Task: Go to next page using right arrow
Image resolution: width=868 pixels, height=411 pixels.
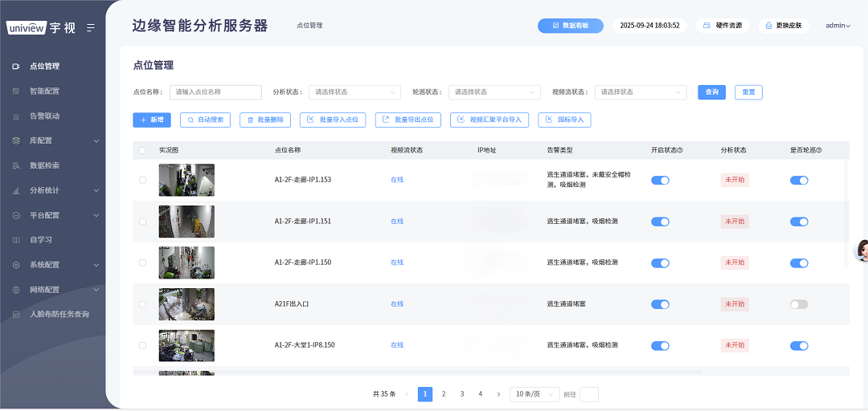Action: click(x=498, y=394)
